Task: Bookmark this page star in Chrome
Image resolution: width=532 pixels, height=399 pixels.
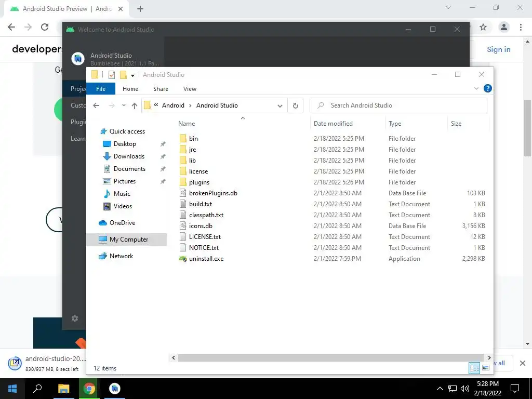Action: 483,27
